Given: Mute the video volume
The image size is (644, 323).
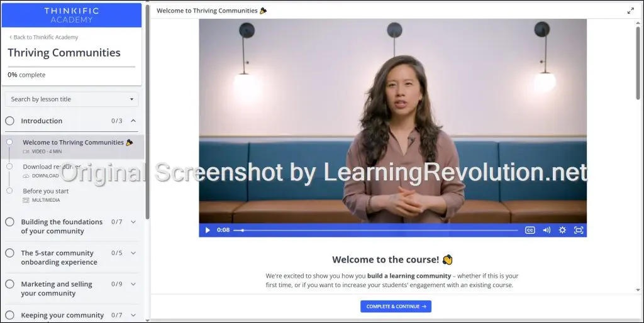Looking at the screenshot, I should coord(547,230).
